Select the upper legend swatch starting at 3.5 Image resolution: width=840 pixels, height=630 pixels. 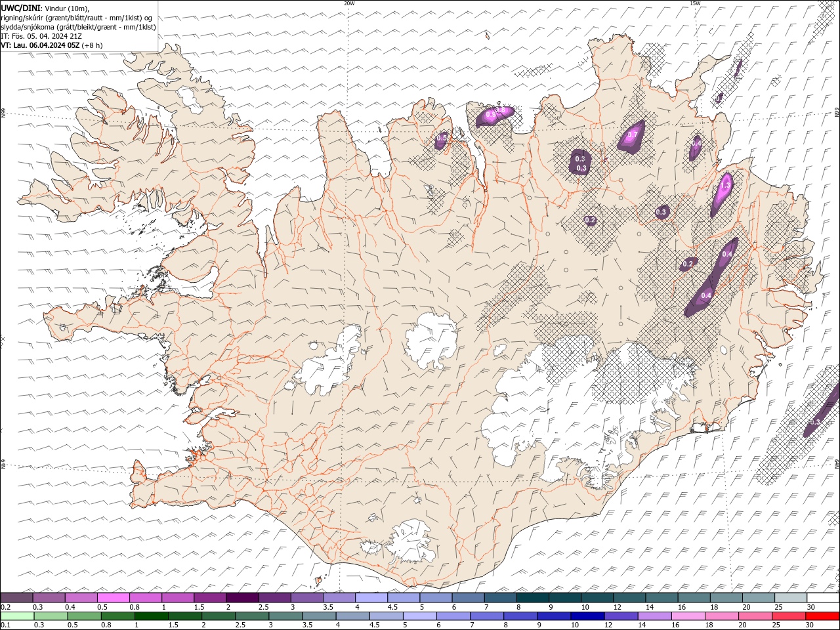pyautogui.click(x=339, y=598)
